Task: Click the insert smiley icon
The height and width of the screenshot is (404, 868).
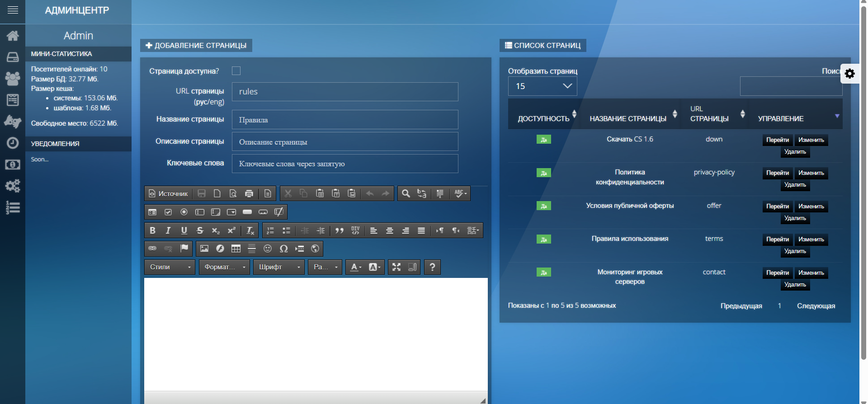Action: pos(268,249)
